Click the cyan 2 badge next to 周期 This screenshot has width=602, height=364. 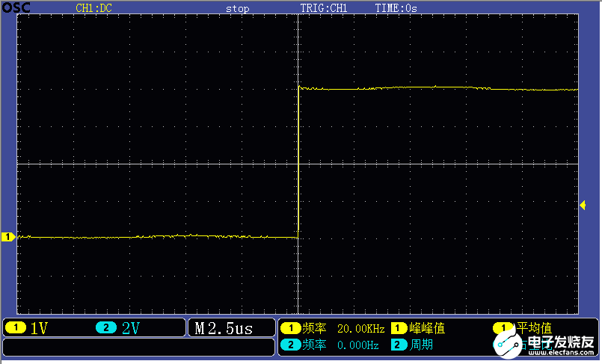(x=399, y=345)
